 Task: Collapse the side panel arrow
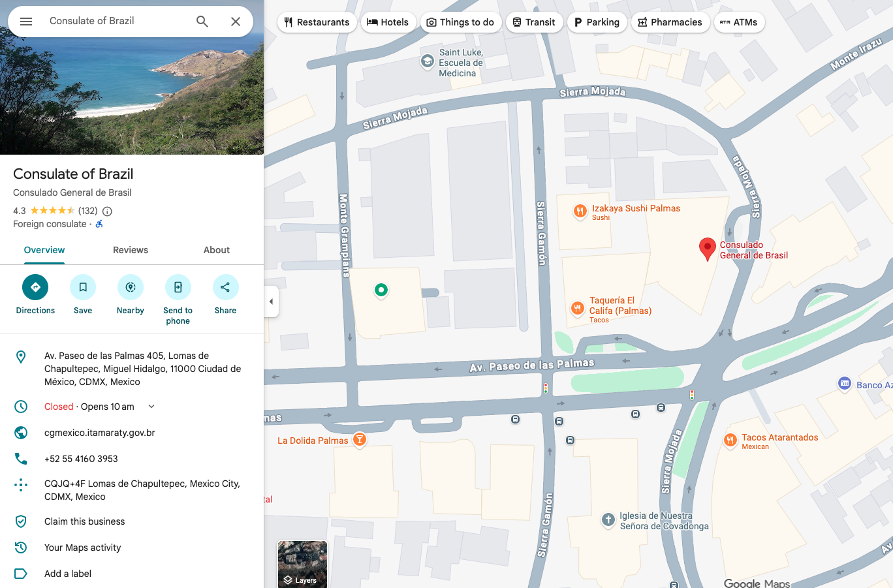pos(271,302)
